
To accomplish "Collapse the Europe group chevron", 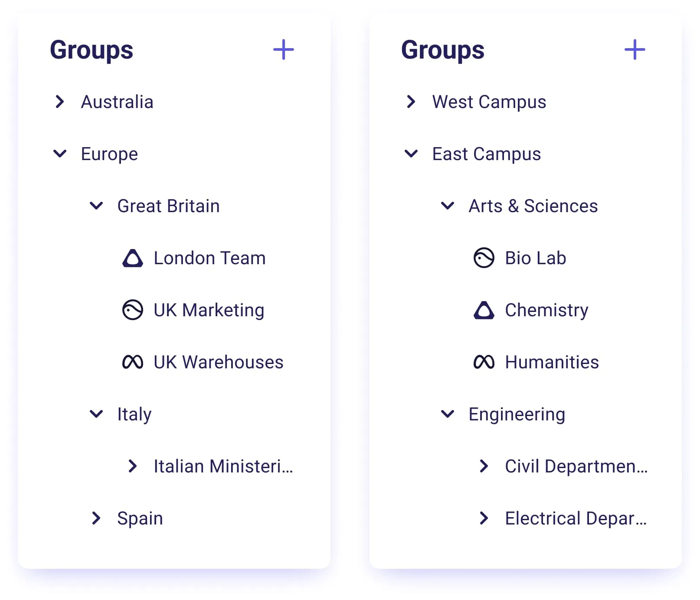I will (x=60, y=154).
